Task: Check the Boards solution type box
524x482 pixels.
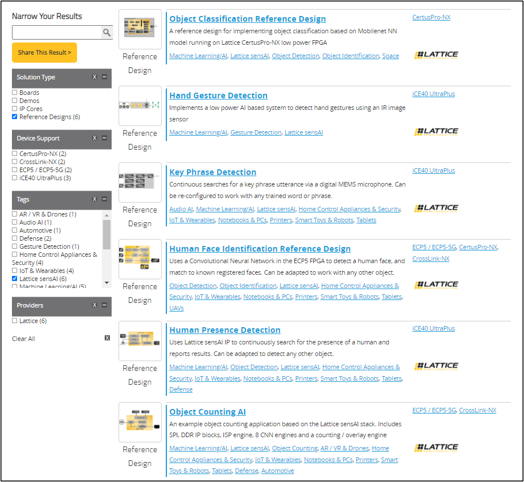Action: (14, 92)
